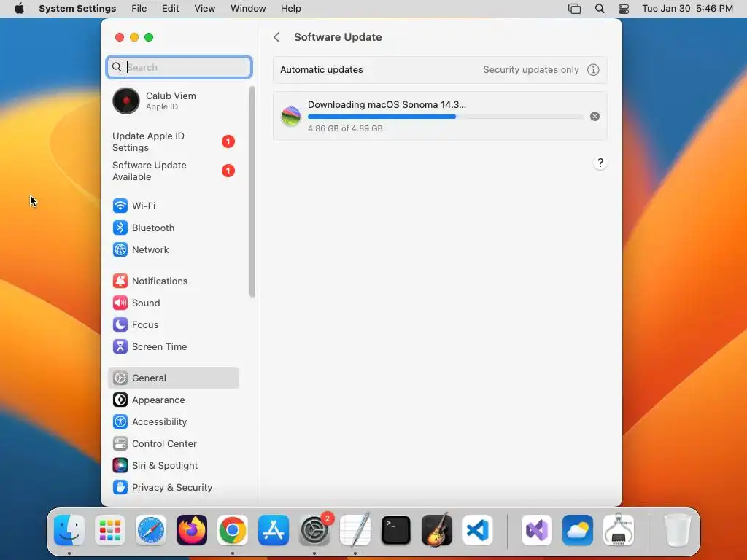Open Control Center settings

174,444
